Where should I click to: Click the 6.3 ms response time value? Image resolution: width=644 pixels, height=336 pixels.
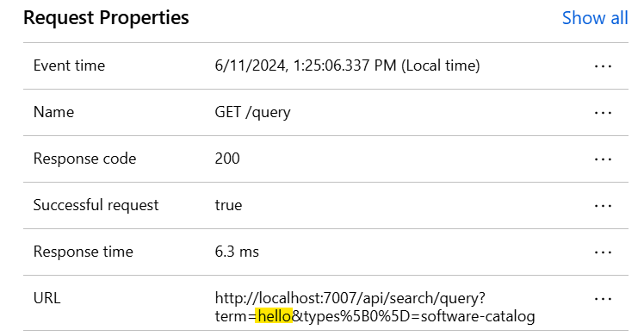[x=237, y=252]
